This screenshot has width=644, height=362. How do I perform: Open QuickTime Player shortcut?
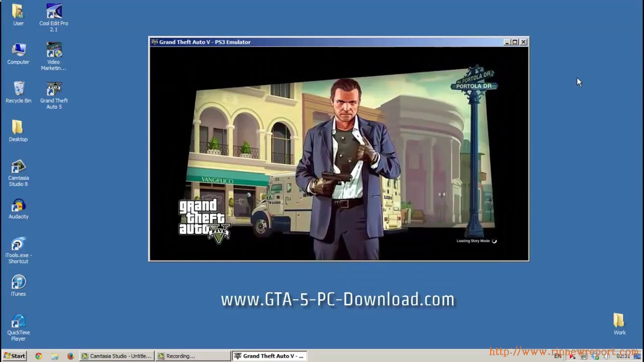click(18, 321)
